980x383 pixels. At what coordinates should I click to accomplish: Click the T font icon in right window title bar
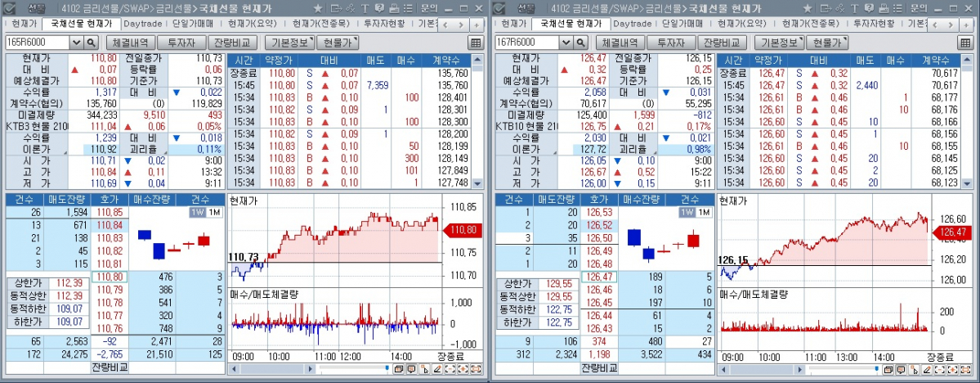(854, 9)
